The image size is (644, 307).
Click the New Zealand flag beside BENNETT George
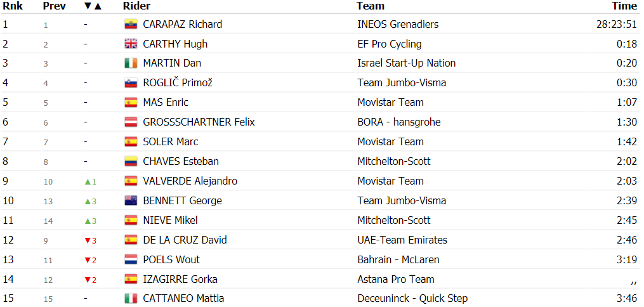(131, 200)
